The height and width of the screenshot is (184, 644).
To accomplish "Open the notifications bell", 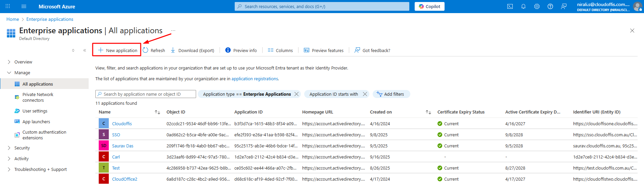I will [x=523, y=6].
